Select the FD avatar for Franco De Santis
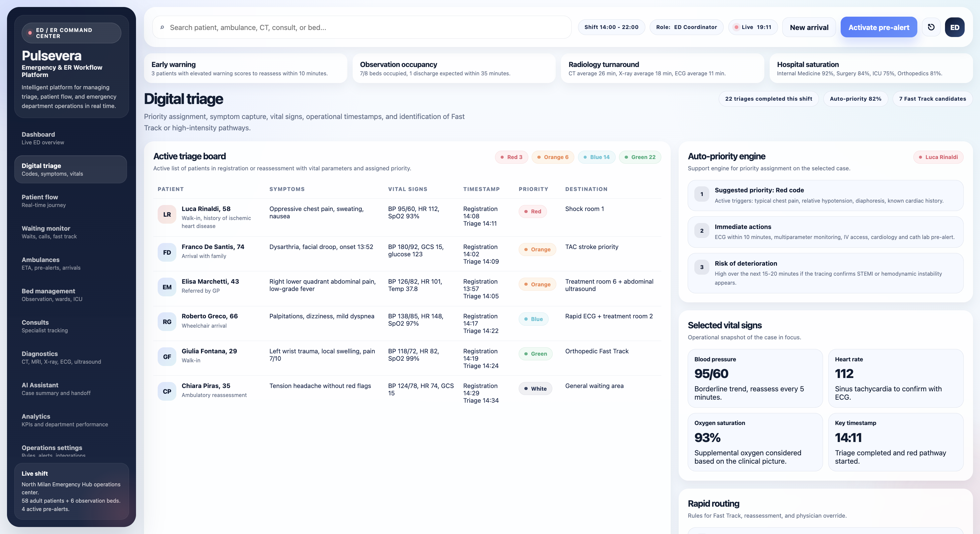Image resolution: width=980 pixels, height=534 pixels. (x=167, y=252)
